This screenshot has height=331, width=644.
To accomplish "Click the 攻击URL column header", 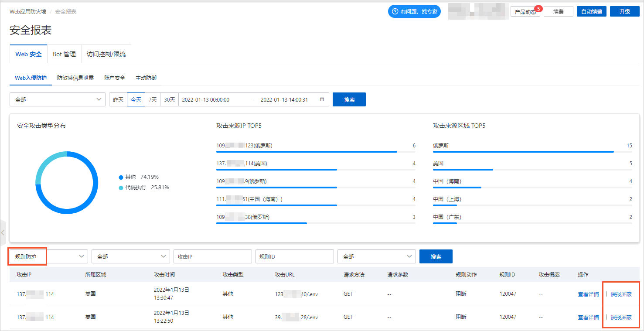I will 286,275.
